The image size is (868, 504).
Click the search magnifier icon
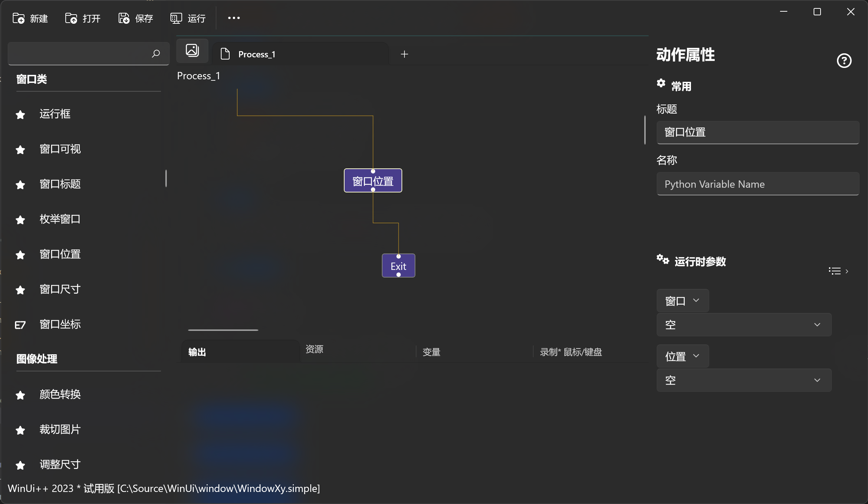(156, 54)
